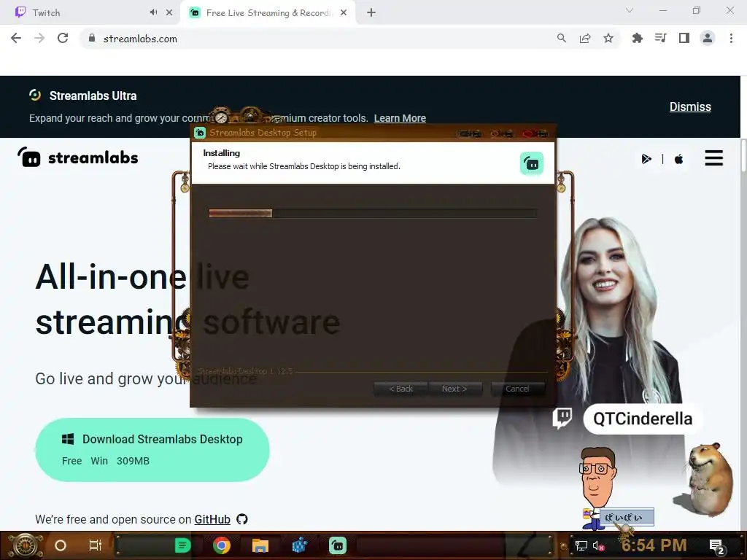Cancel the Streamlabs Desktop installation
The height and width of the screenshot is (560, 747).
tap(517, 389)
